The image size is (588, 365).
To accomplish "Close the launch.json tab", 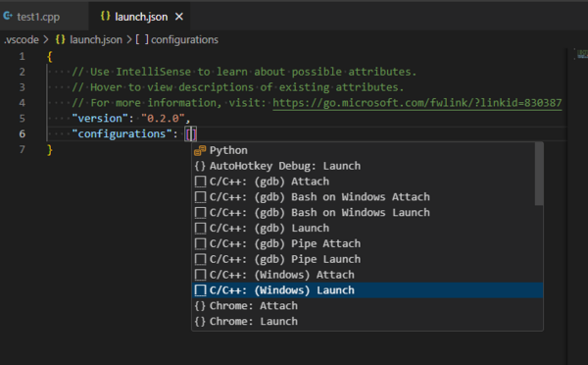I will [179, 17].
